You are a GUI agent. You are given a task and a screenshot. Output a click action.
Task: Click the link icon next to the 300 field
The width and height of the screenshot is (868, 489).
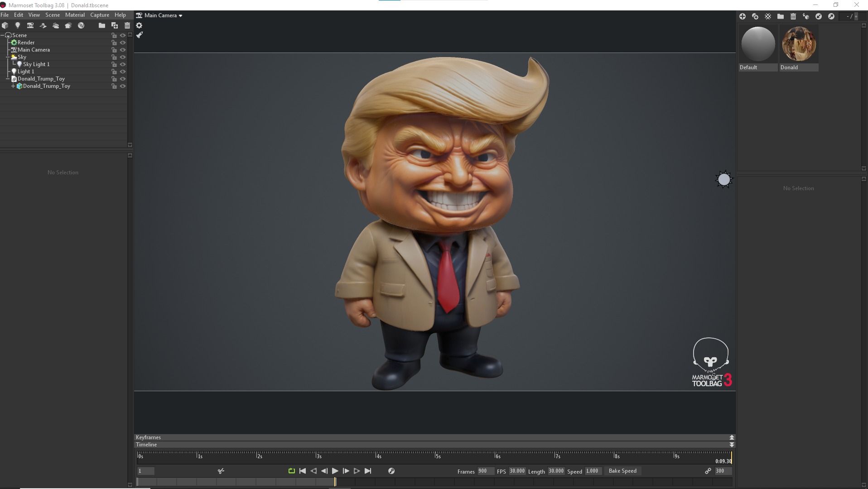pos(708,471)
